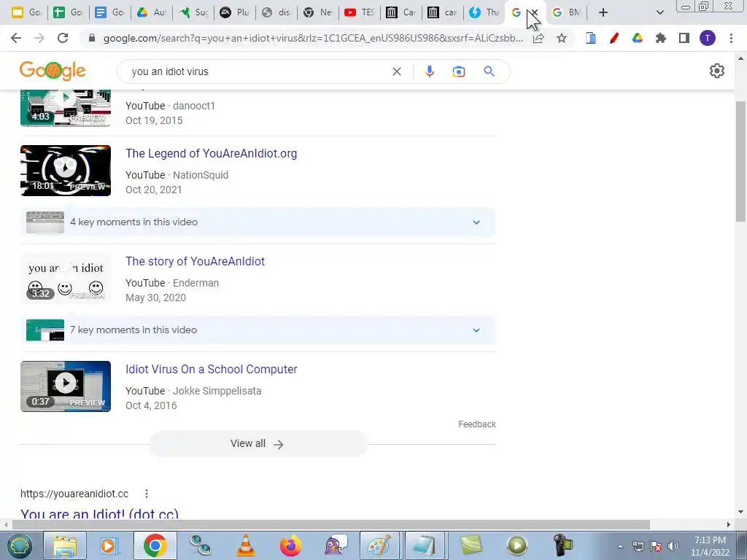
Task: Play the 0:37 school computer video thumbnail
Action: click(66, 386)
